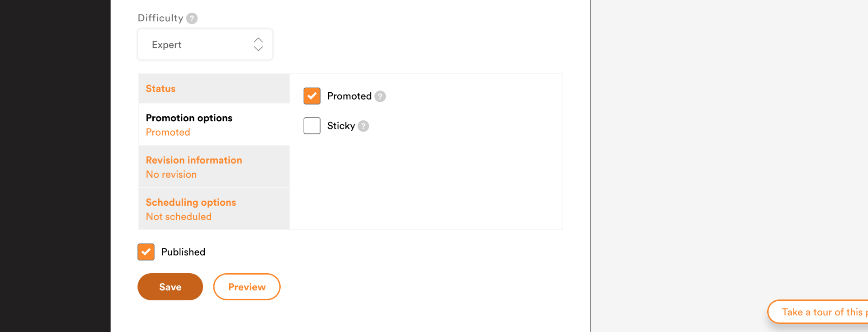This screenshot has height=332, width=868.
Task: Enable the Sticky checkbox
Action: tap(312, 126)
